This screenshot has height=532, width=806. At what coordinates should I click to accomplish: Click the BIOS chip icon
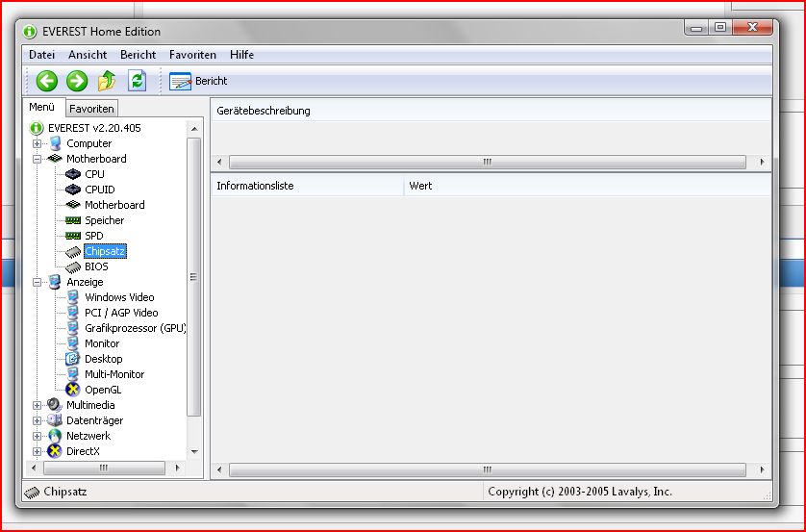[x=73, y=266]
